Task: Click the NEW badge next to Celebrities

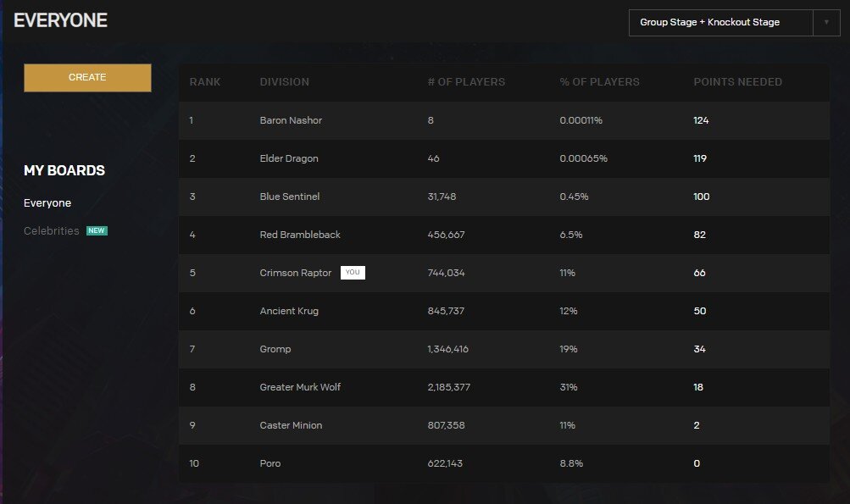Action: tap(97, 230)
